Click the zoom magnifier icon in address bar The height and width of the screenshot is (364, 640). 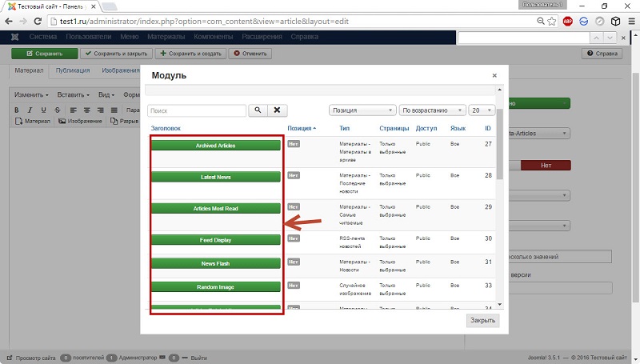tap(541, 22)
